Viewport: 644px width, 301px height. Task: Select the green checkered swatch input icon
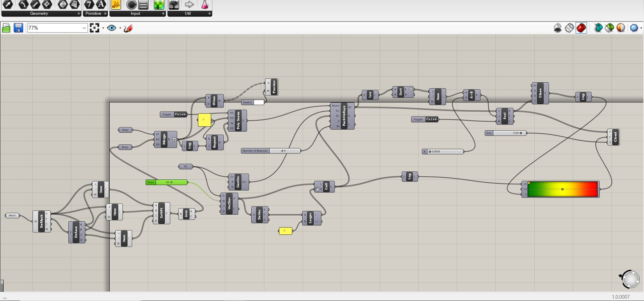point(159,4)
